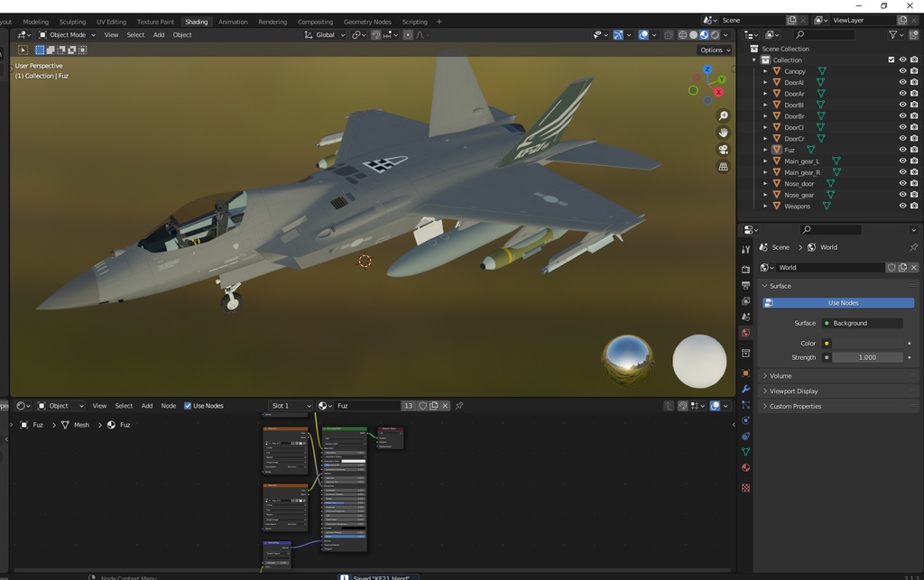Toggle viewport overlays
924x580 pixels.
click(643, 35)
